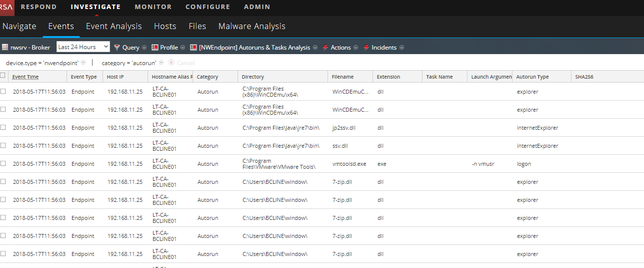Check the row for jp2ssv.dll

click(3, 128)
